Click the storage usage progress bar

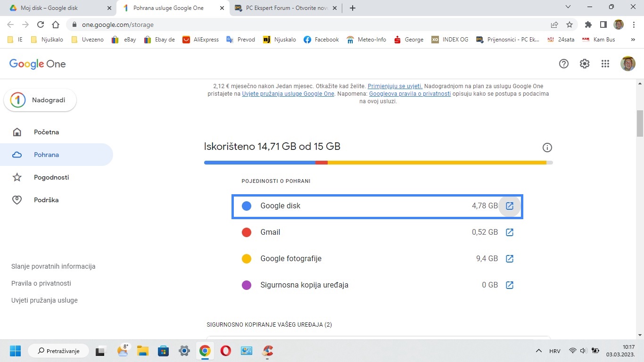[x=379, y=163]
